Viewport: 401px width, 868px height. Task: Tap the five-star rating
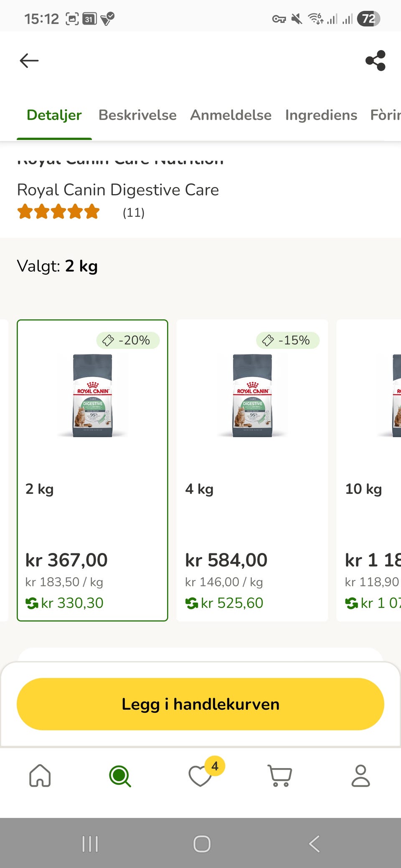(x=58, y=212)
